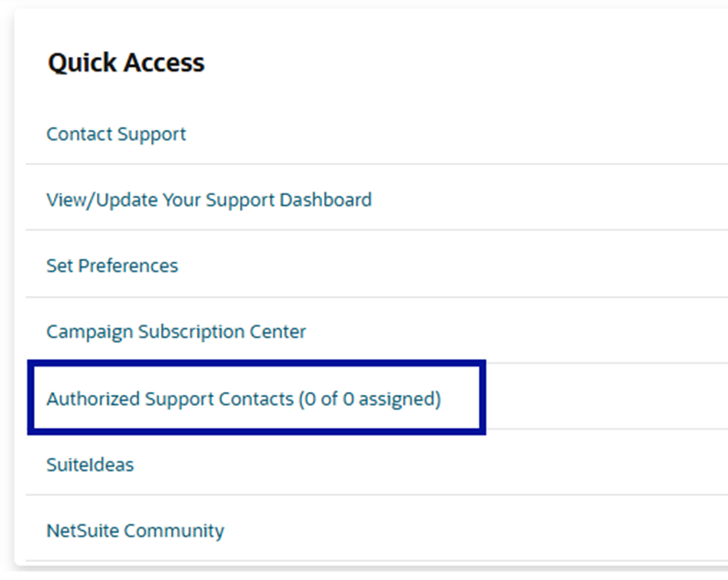Visit the SuiteIdeas link
Viewport: 728px width, 580px height.
click(90, 465)
